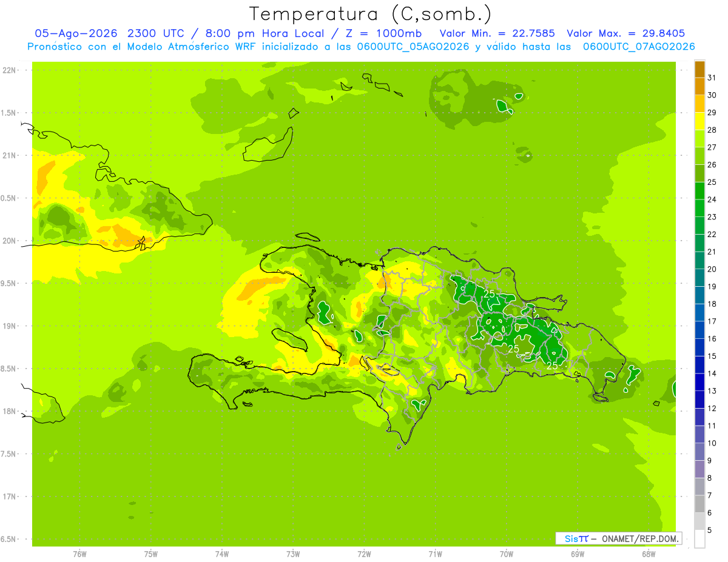Click legend value 14
This screenshot has height=562, width=728.
click(x=712, y=373)
